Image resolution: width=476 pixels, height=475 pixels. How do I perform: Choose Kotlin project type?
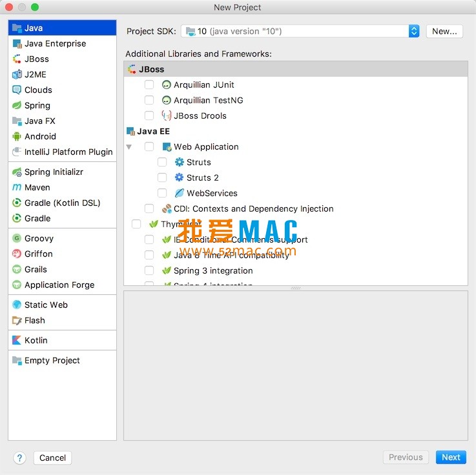click(x=62, y=340)
